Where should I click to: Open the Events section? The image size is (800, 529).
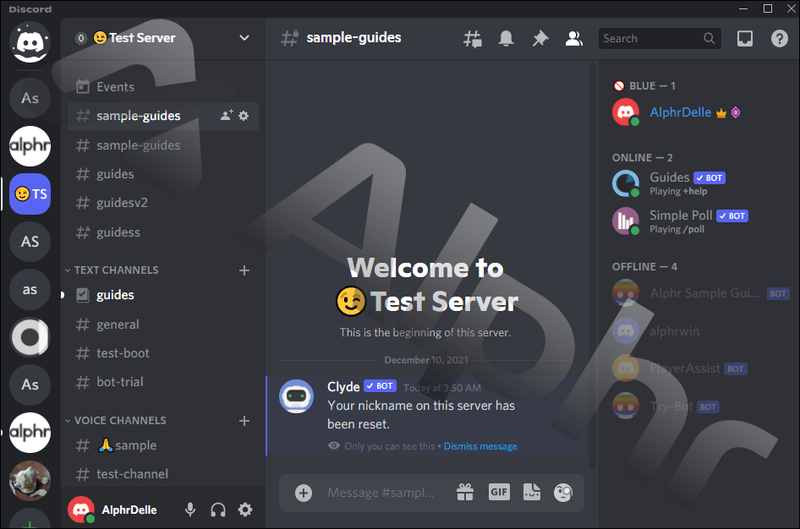click(163, 87)
